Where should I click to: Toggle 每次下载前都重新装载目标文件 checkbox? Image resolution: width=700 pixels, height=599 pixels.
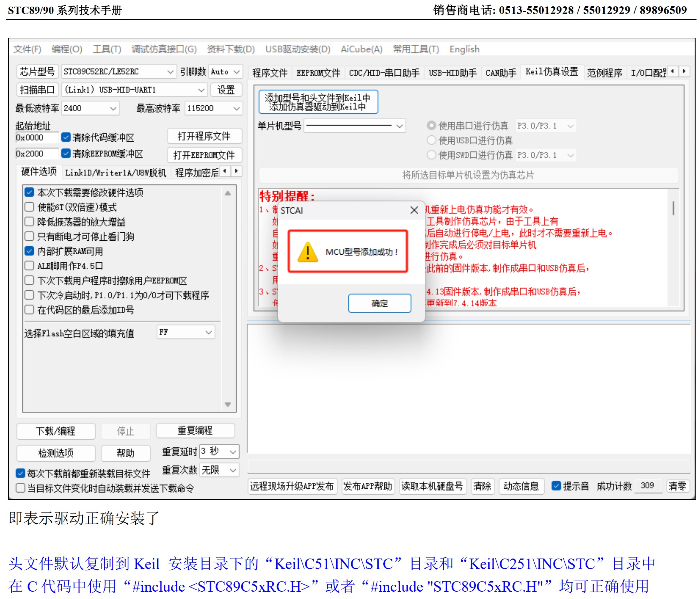point(21,473)
